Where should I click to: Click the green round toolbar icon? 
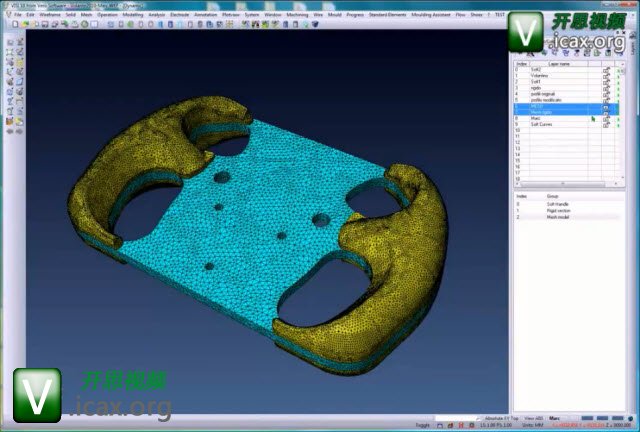pyautogui.click(x=84, y=24)
